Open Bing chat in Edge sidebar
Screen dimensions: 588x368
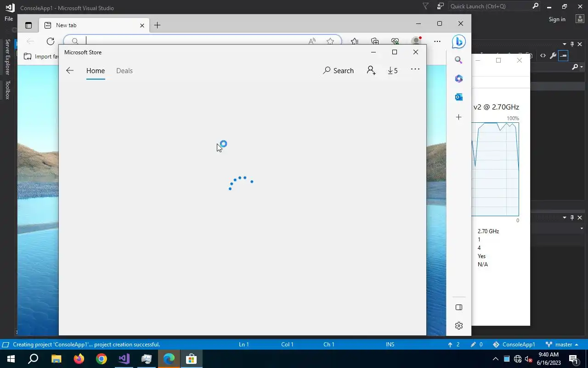coord(458,41)
